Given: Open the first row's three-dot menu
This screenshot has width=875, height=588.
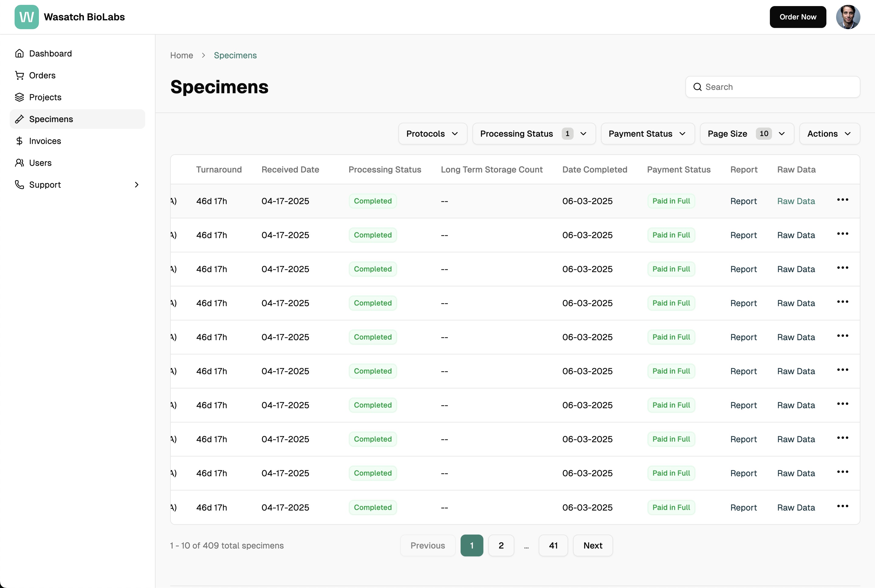Looking at the screenshot, I should 842,200.
